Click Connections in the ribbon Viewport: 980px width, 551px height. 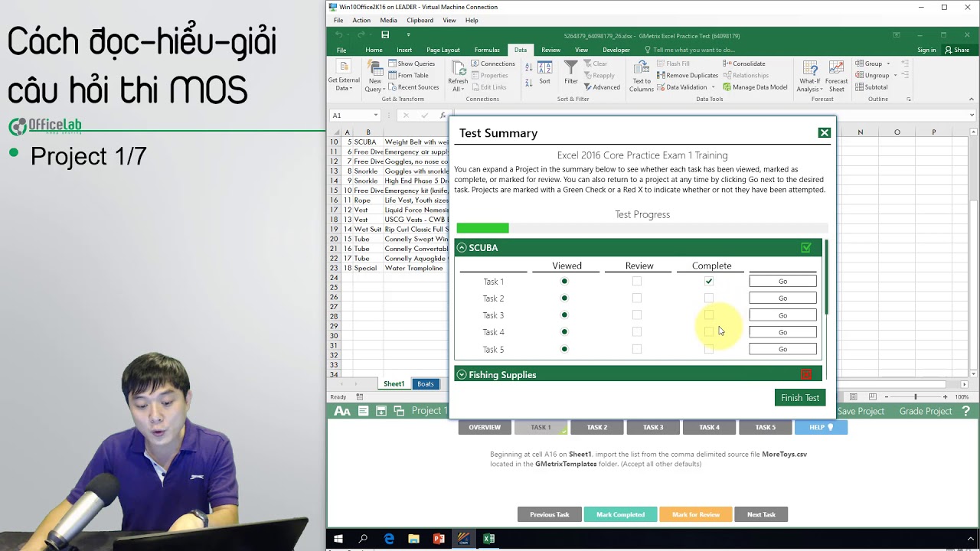point(492,64)
